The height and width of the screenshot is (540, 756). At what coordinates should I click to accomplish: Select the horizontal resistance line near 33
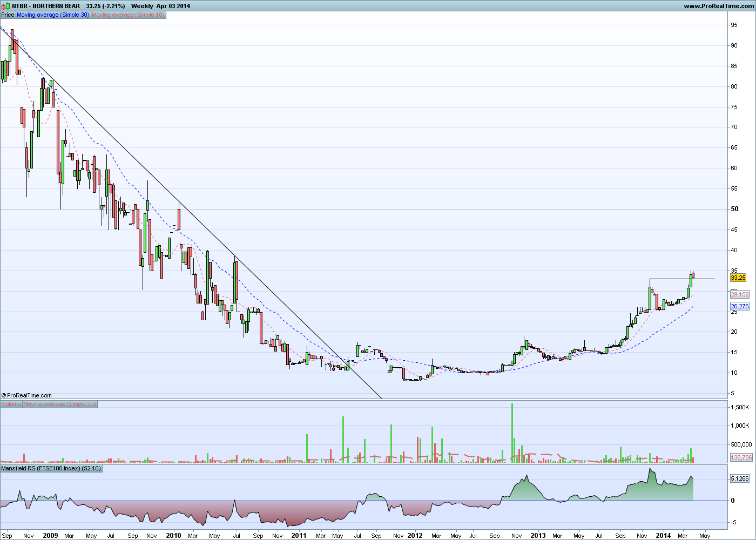click(x=682, y=279)
